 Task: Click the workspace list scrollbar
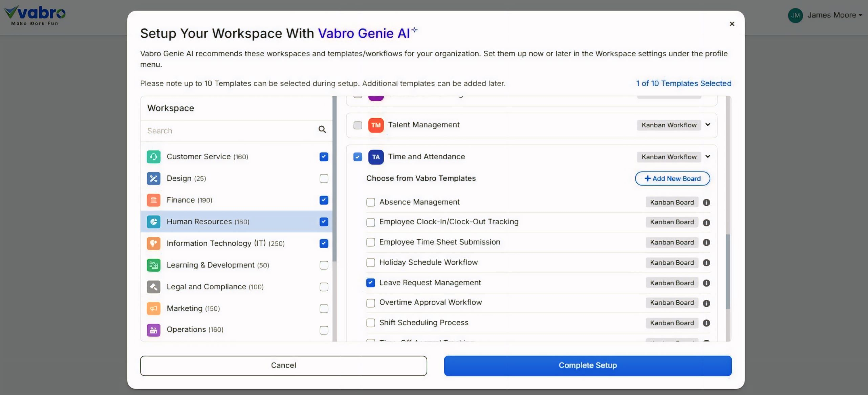[x=334, y=179]
